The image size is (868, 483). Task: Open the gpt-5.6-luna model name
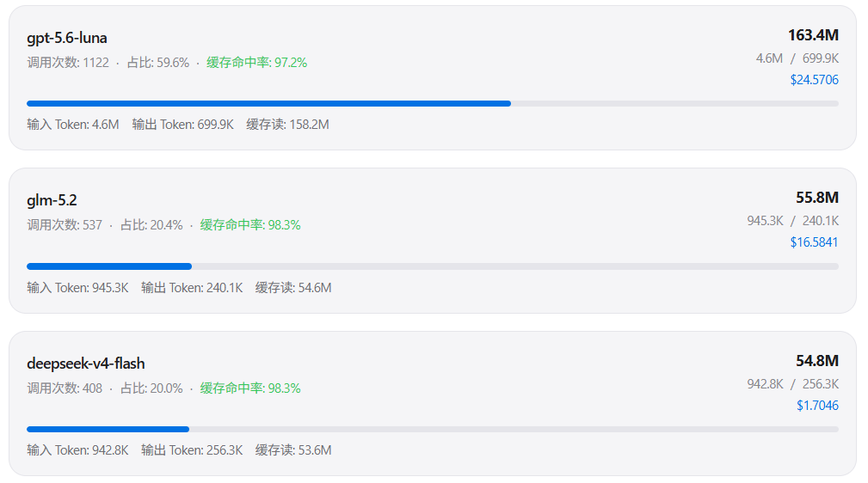click(67, 38)
